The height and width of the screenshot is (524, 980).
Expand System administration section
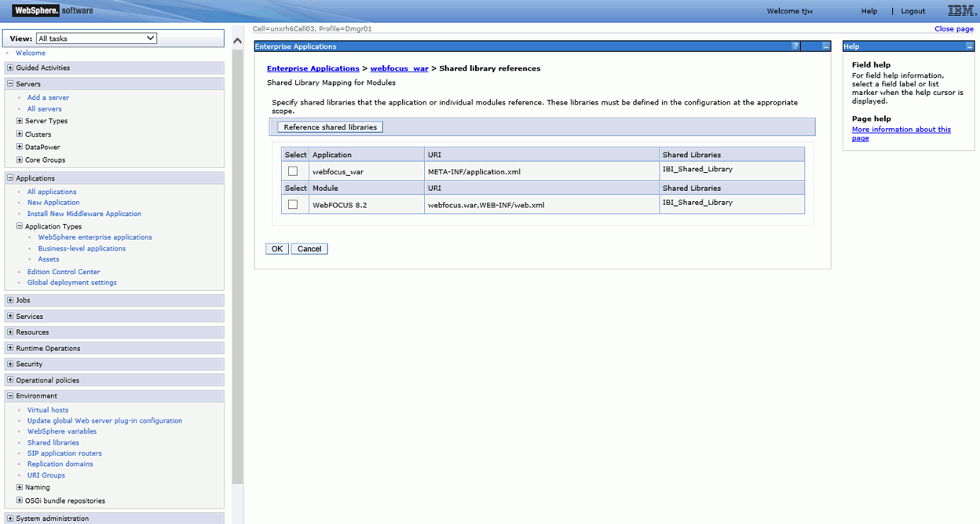pos(10,519)
